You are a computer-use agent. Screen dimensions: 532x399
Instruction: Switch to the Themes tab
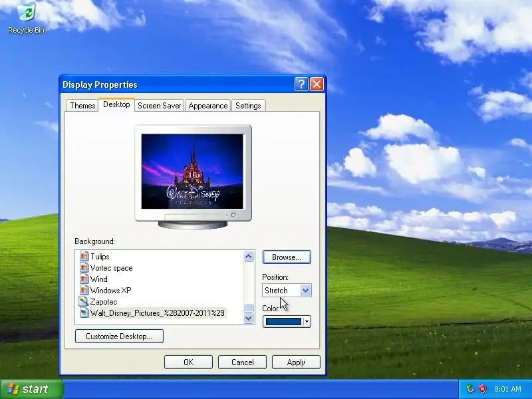tap(82, 106)
